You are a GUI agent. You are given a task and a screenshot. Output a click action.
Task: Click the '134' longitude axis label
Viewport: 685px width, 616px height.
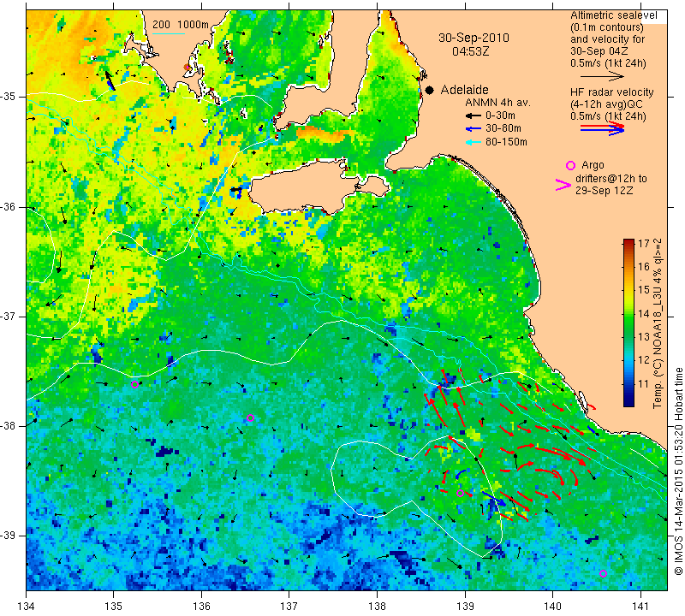click(27, 606)
